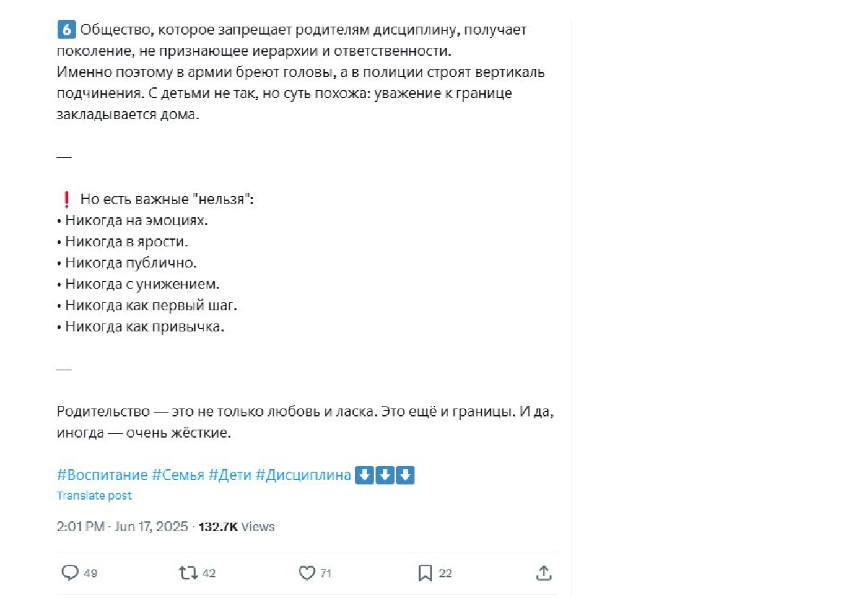Image resolution: width=846 pixels, height=616 pixels.
Task: Click the Translate post link
Action: 94,495
